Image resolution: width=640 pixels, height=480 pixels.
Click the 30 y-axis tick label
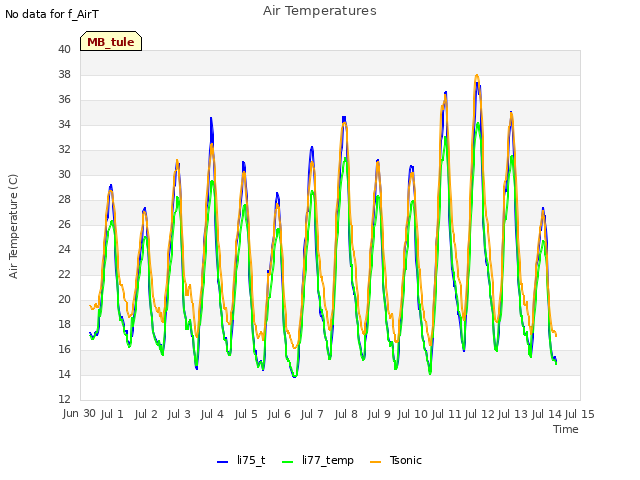click(64, 174)
